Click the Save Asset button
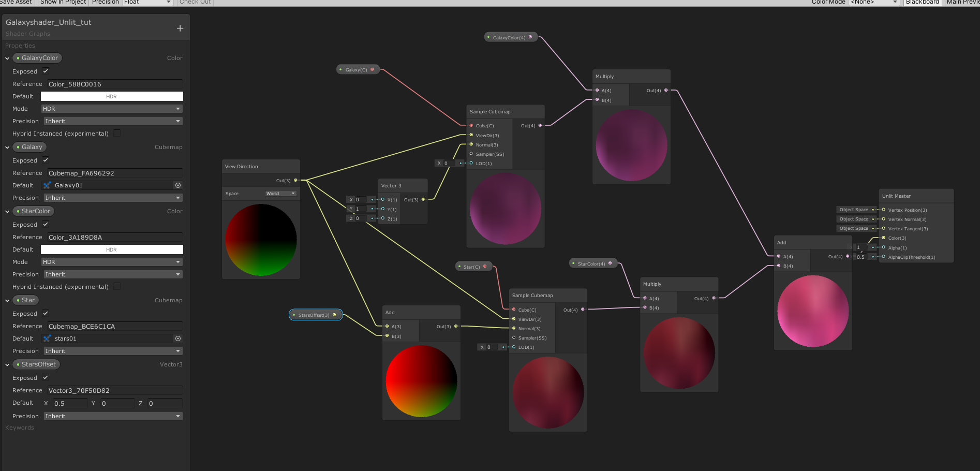 [16, 2]
